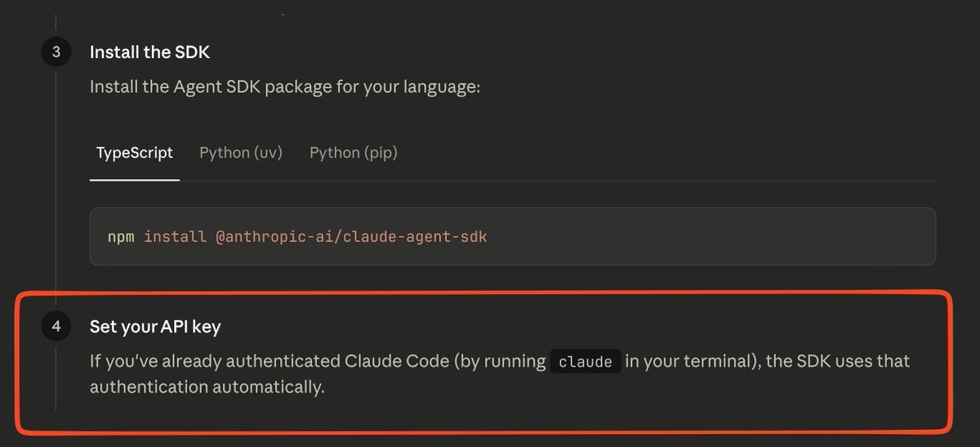Click the "authentication automatically" text
This screenshot has width=980, height=447.
tap(207, 387)
